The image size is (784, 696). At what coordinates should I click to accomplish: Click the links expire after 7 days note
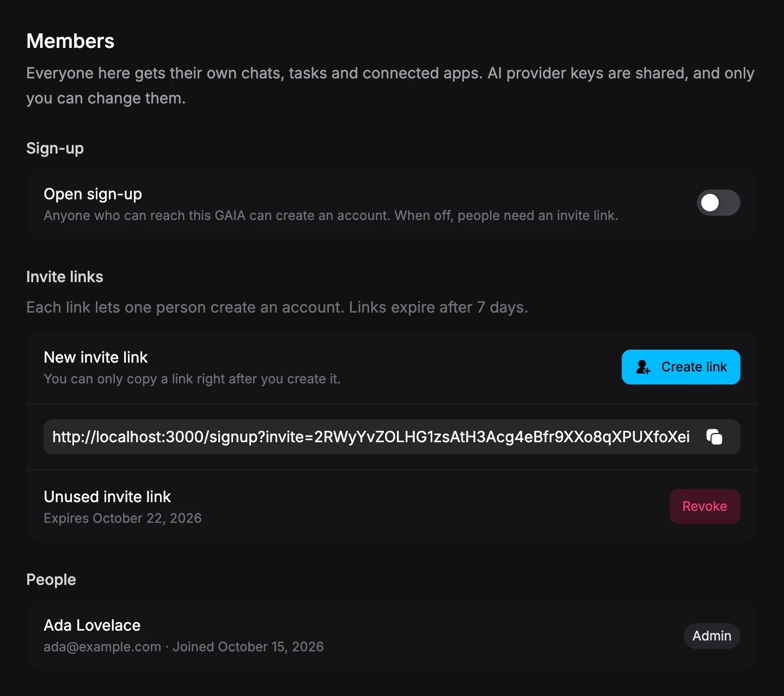click(277, 307)
